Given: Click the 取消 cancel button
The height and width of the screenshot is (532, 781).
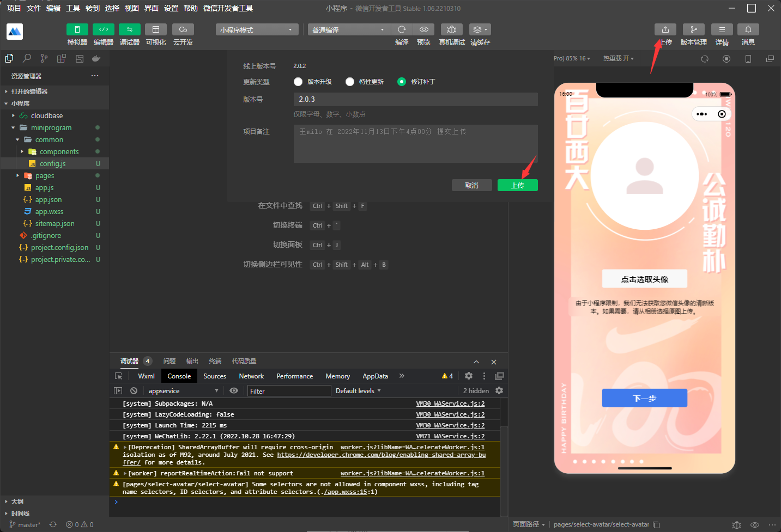Looking at the screenshot, I should click(x=471, y=185).
